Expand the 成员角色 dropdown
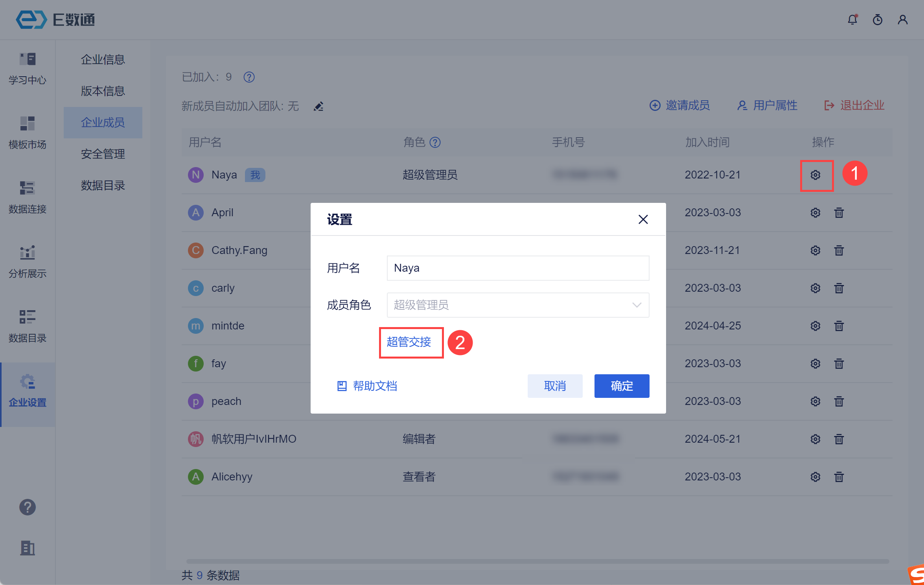Image resolution: width=924 pixels, height=585 pixels. click(517, 305)
